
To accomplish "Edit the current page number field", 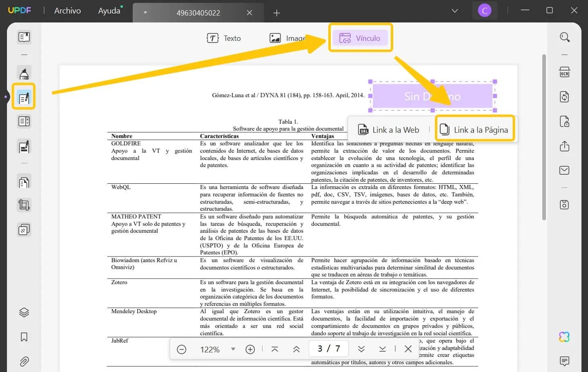I will click(x=329, y=349).
